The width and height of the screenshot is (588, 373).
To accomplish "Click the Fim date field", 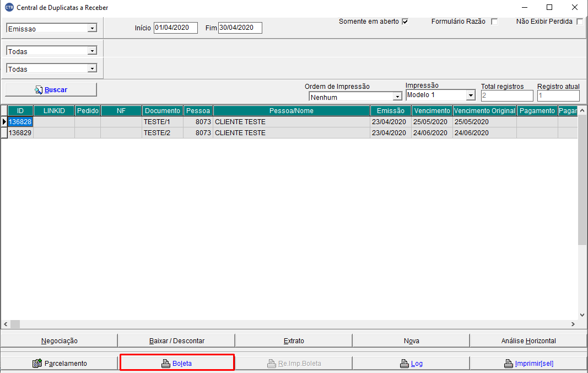I will 240,28.
